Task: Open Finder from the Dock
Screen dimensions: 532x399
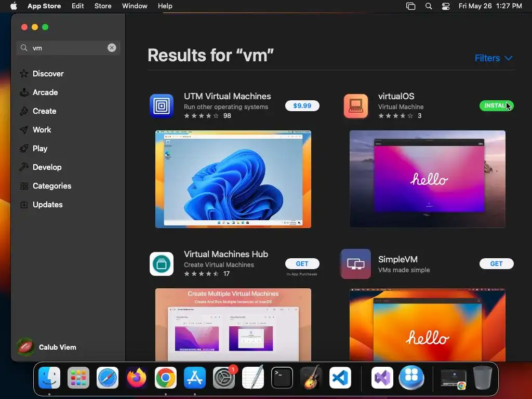Action: 49,378
